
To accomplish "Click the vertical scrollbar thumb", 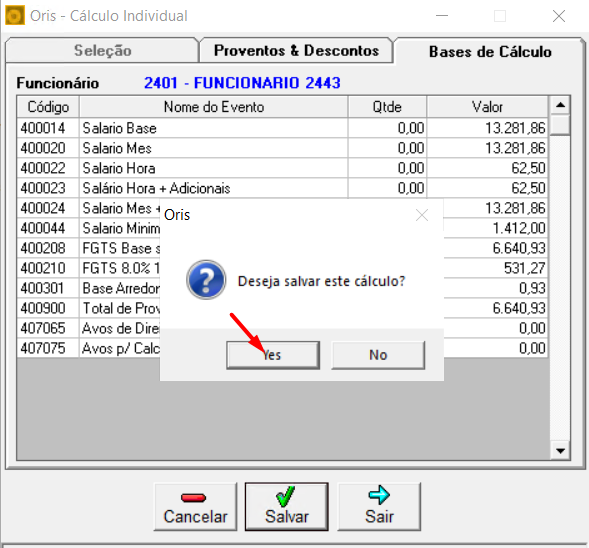I will [x=560, y=124].
